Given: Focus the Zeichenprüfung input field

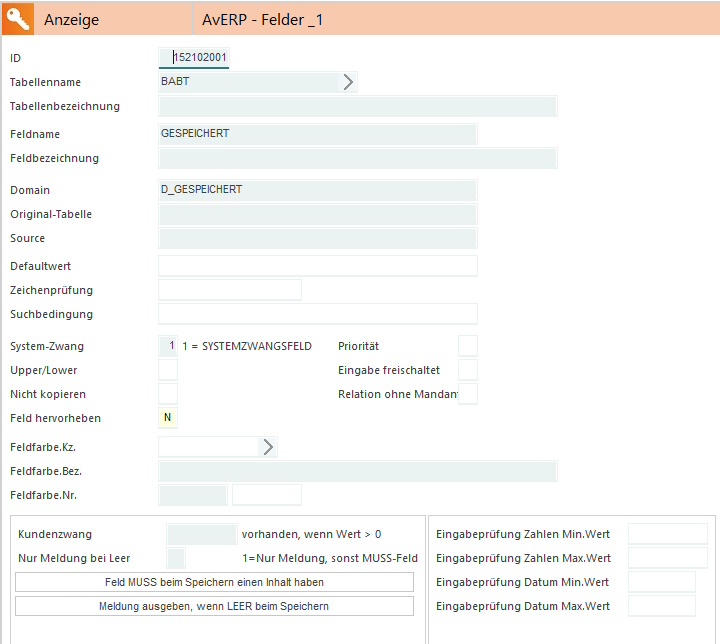Looking at the screenshot, I should point(230,290).
